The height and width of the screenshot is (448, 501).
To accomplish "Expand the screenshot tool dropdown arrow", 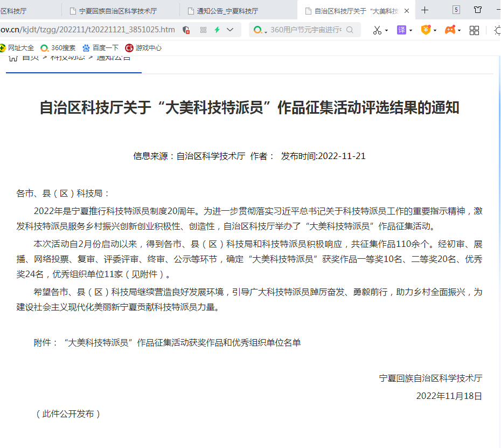I will click(386, 31).
